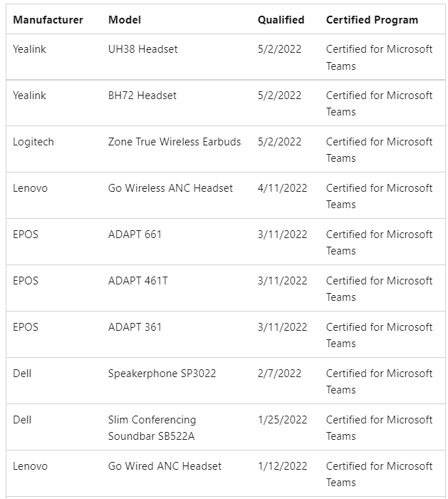
Task: Select Speakerphone SP3022 model cell
Action: point(162,374)
